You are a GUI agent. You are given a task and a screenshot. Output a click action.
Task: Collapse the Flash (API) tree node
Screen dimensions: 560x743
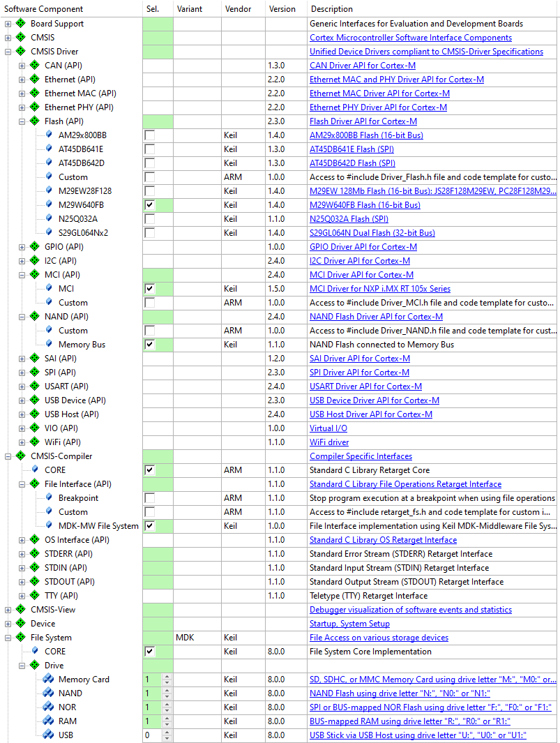pos(22,121)
